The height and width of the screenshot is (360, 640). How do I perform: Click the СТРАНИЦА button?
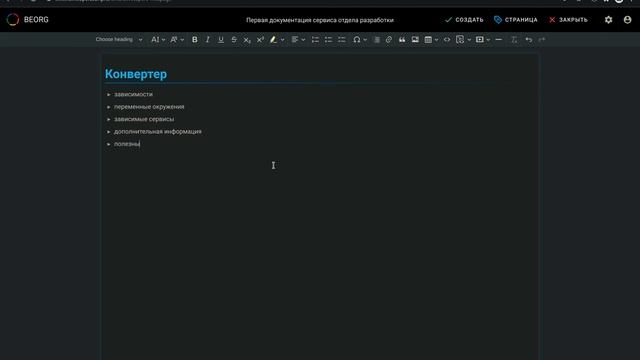(516, 20)
